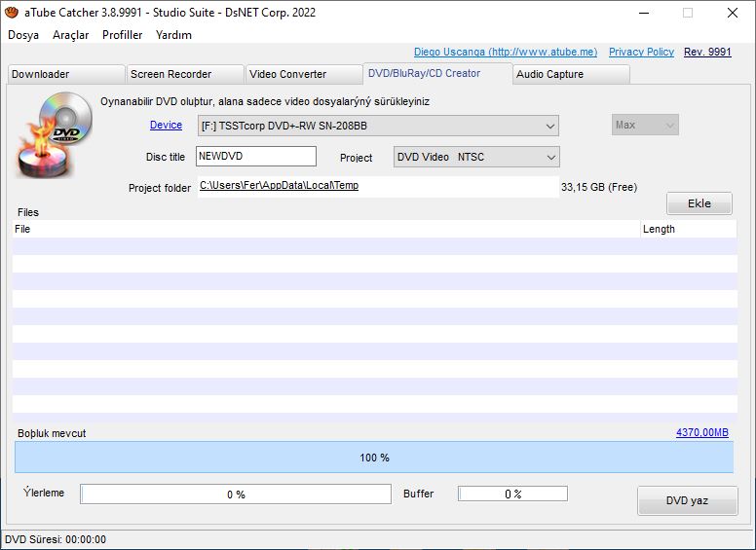Expand the TSSTcorp DVD device dropdown
Viewport: 756px width, 550px height.
click(x=378, y=126)
